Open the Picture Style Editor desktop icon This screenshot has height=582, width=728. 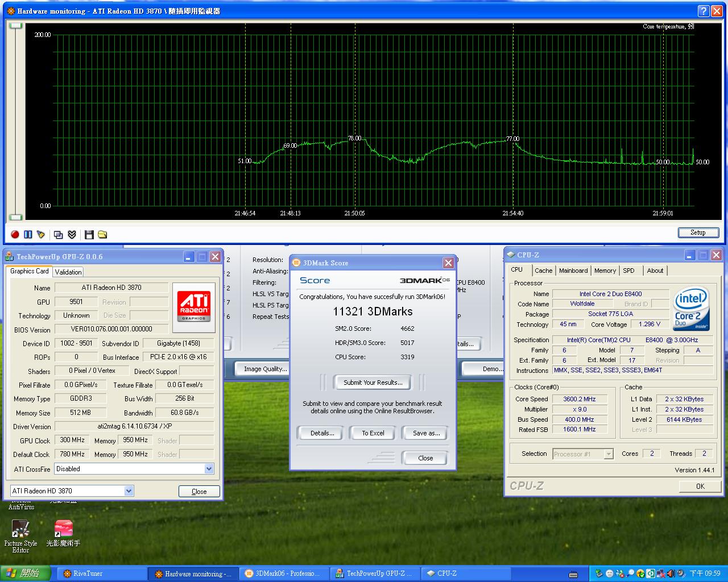(x=20, y=536)
